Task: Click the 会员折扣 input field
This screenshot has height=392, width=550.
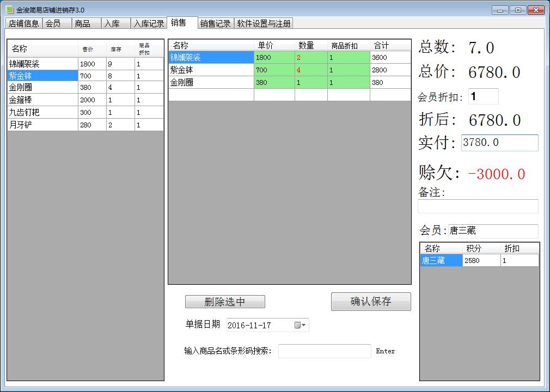Action: coord(484,96)
